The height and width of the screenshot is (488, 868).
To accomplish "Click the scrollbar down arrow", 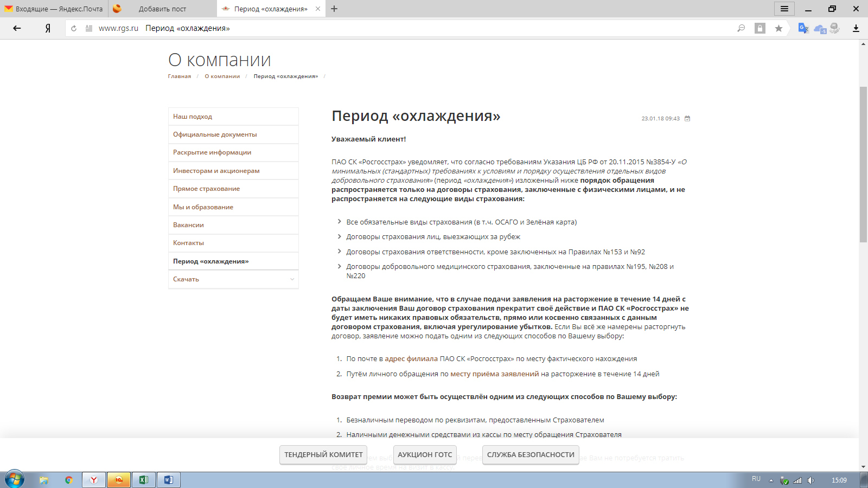I will [863, 466].
